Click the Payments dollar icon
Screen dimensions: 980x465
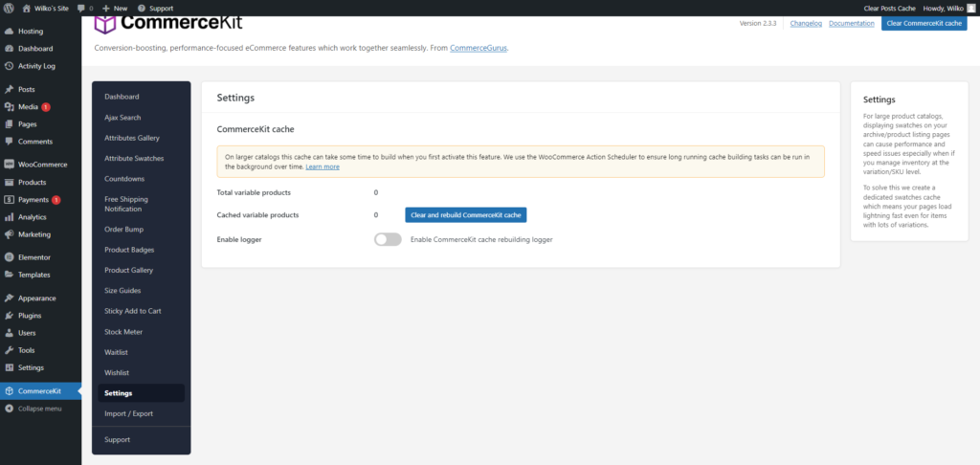click(9, 200)
